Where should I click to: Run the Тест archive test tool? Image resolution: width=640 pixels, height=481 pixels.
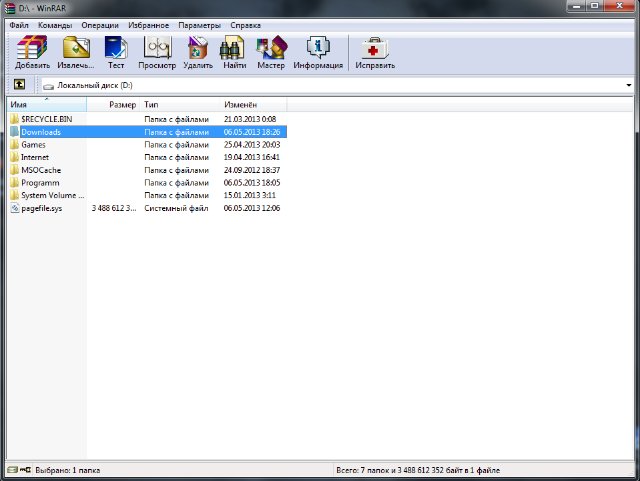coord(116,47)
